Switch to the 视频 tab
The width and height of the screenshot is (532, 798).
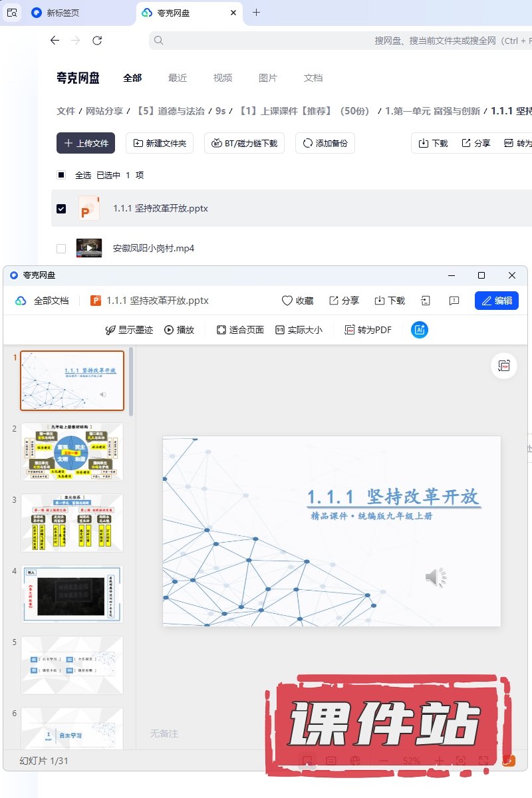tap(223, 78)
